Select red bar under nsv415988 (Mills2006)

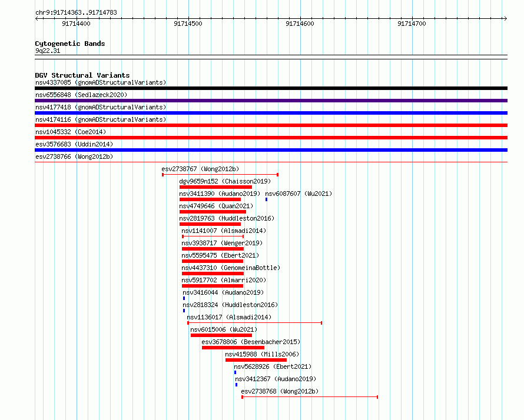(256, 360)
